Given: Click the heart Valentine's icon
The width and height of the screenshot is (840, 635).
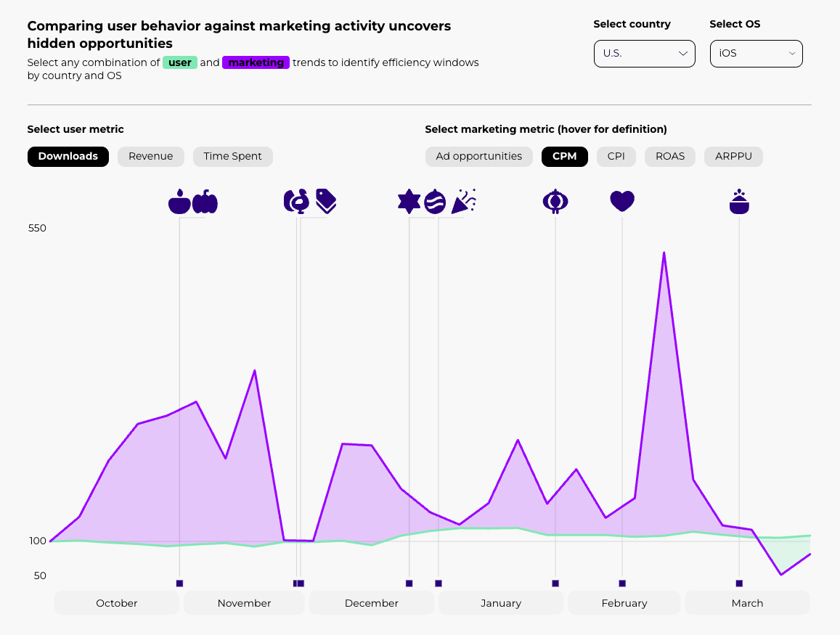Looking at the screenshot, I should [x=622, y=201].
